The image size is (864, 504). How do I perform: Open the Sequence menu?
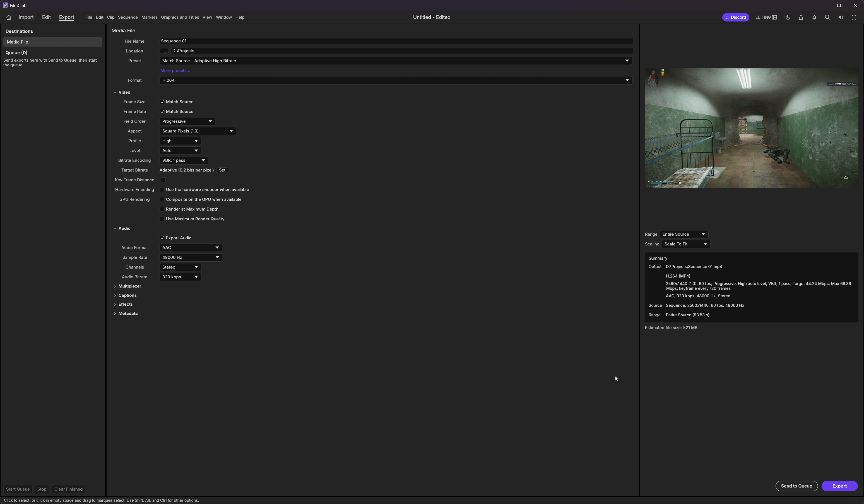pos(128,17)
